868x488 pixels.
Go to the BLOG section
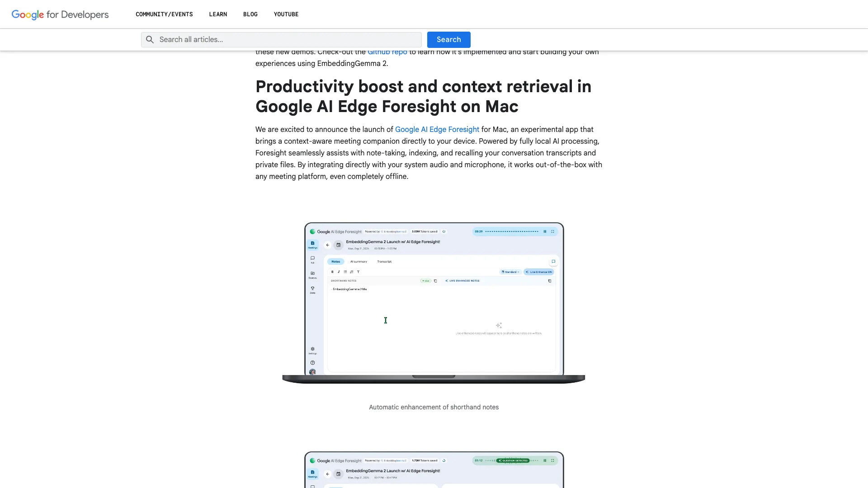coord(250,14)
